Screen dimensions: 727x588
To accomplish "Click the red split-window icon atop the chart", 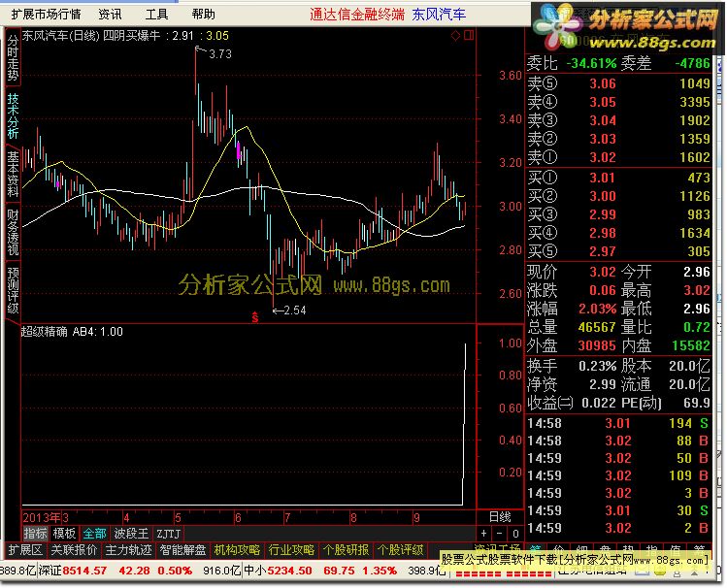I will [469, 35].
